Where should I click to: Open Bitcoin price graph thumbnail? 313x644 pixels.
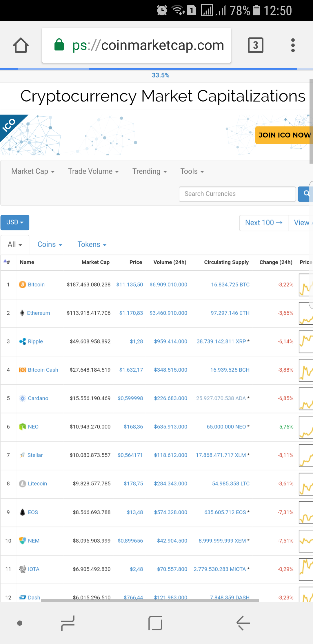point(306,285)
